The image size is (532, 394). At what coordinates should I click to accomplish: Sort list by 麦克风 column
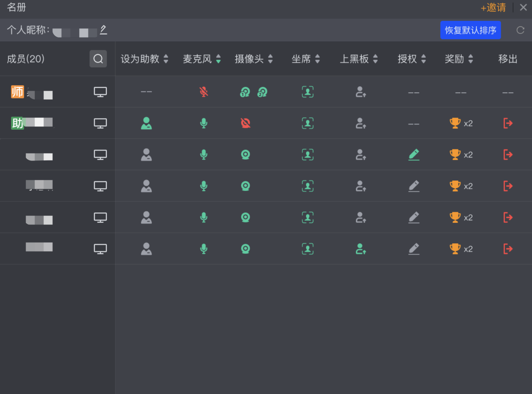pos(202,59)
